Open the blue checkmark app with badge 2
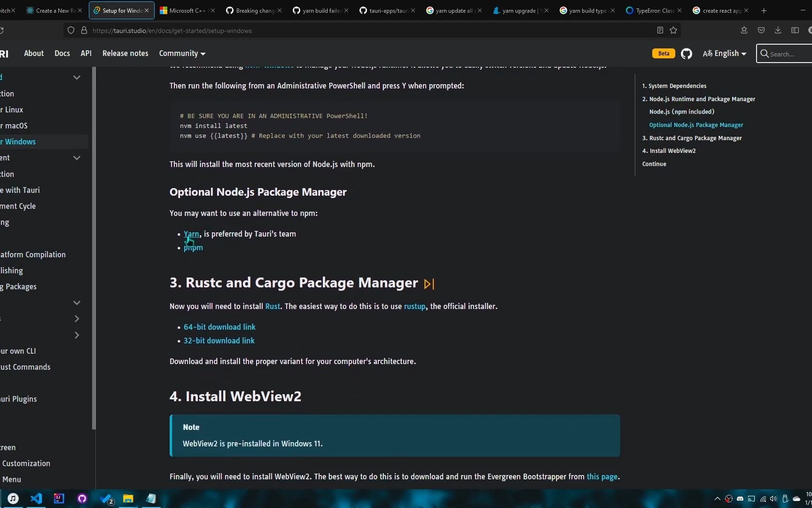The height and width of the screenshot is (508, 812). click(x=106, y=499)
